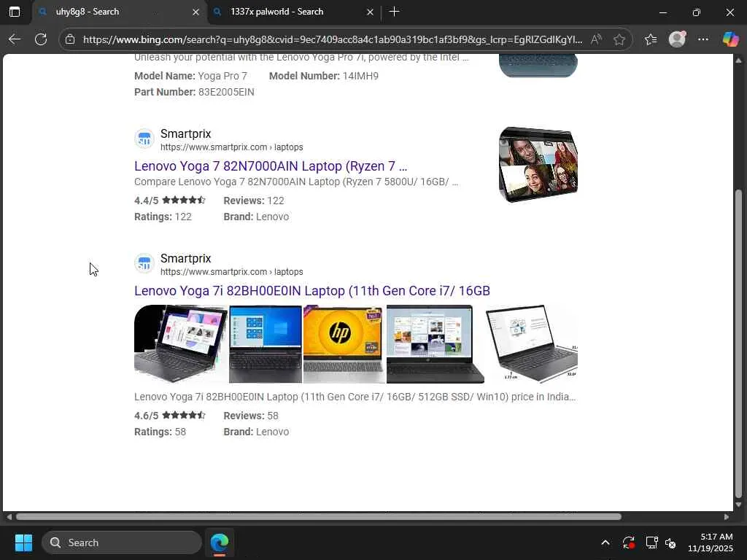This screenshot has width=747, height=560.
Task: Click vertical scrollbar thumb
Action: click(x=739, y=343)
